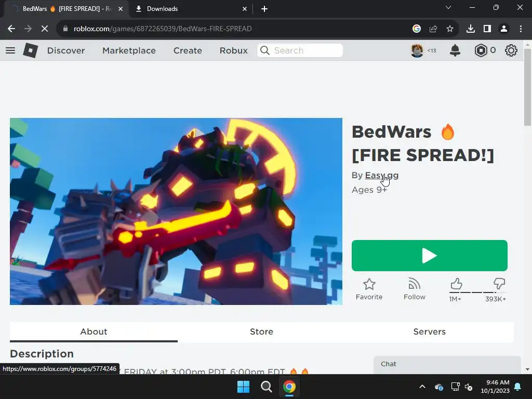Open Windows taskbar search
Screen dimensions: 532x399
click(x=267, y=387)
